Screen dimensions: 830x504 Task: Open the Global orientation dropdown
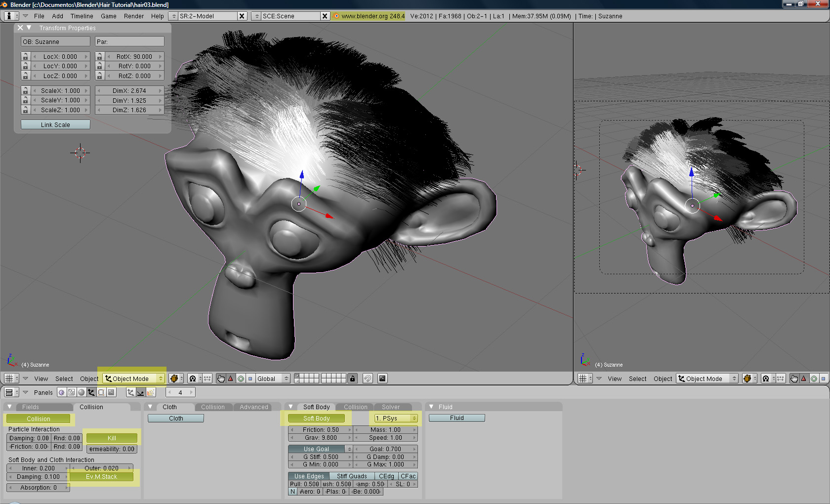pyautogui.click(x=273, y=378)
